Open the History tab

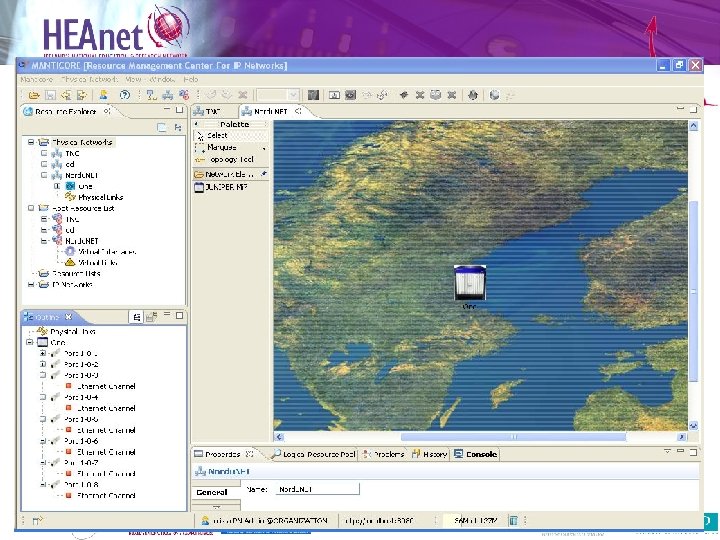[434, 454]
